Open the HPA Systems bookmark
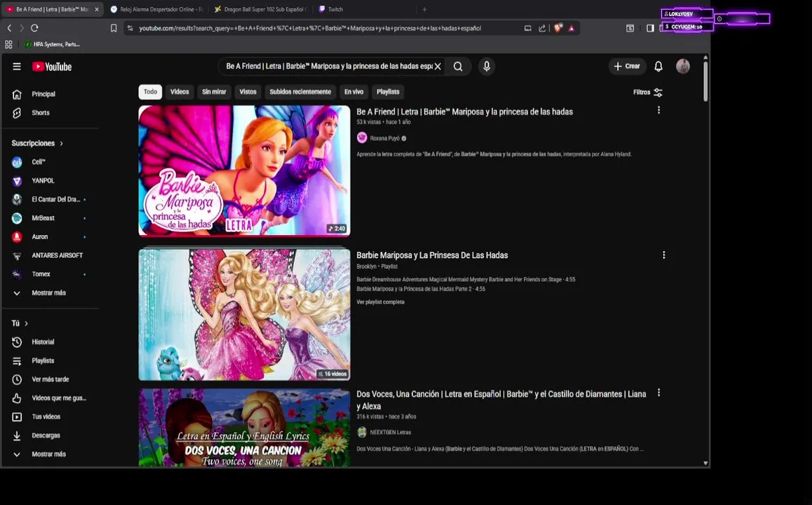The height and width of the screenshot is (505, 812). tap(53, 44)
